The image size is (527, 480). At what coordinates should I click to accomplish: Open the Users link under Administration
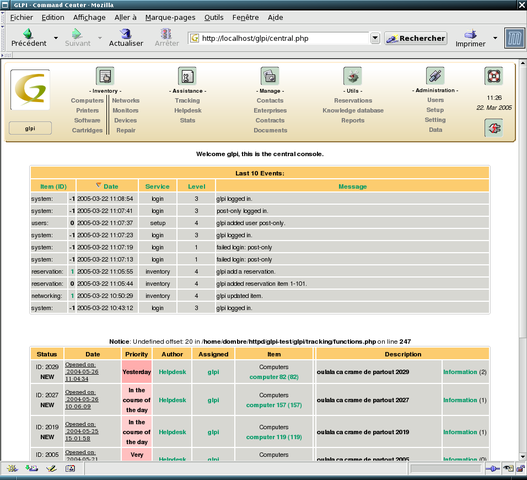(x=435, y=100)
